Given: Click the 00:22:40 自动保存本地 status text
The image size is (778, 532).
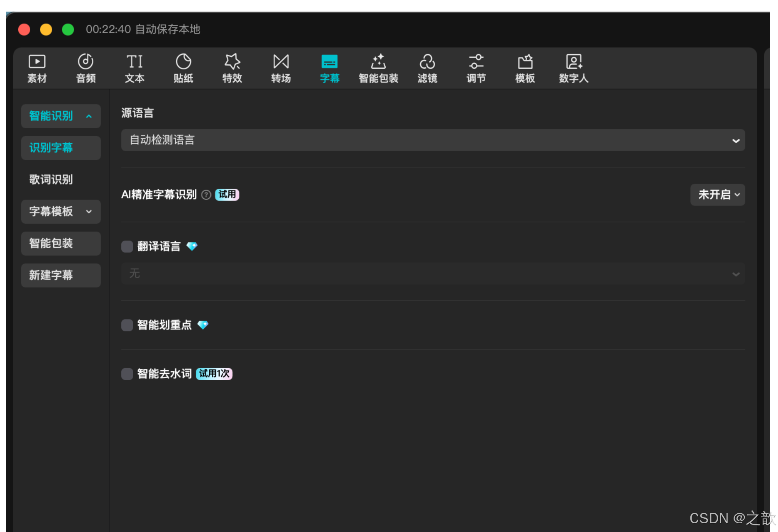Looking at the screenshot, I should click(x=143, y=29).
